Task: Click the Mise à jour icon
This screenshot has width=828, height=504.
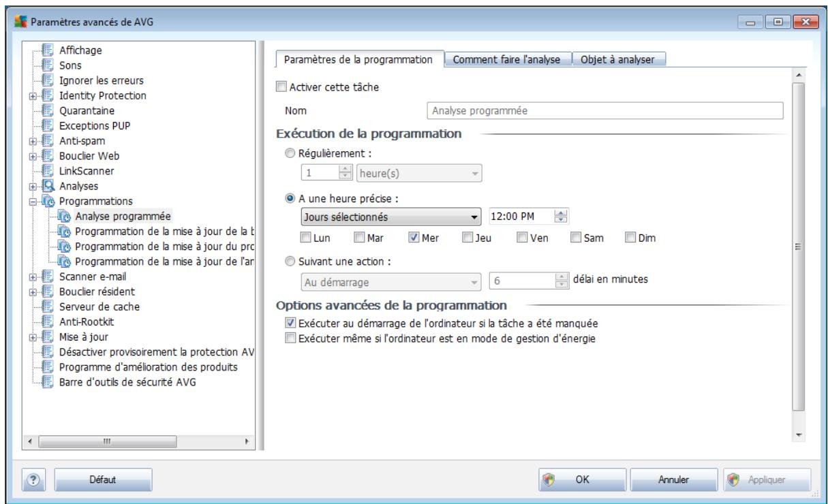Action: pos(46,336)
